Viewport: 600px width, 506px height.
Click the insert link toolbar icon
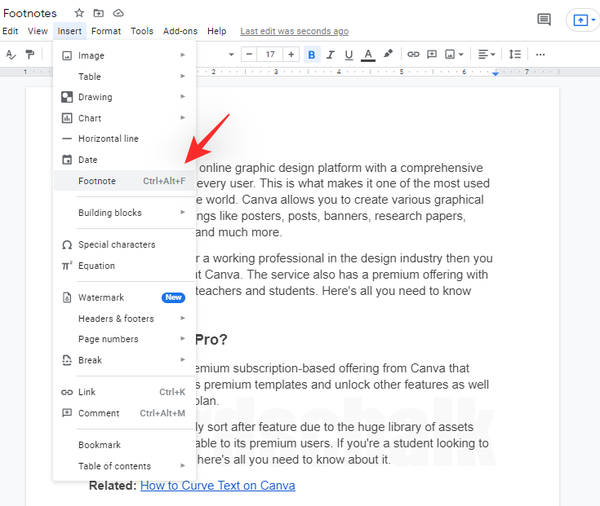pyautogui.click(x=413, y=54)
